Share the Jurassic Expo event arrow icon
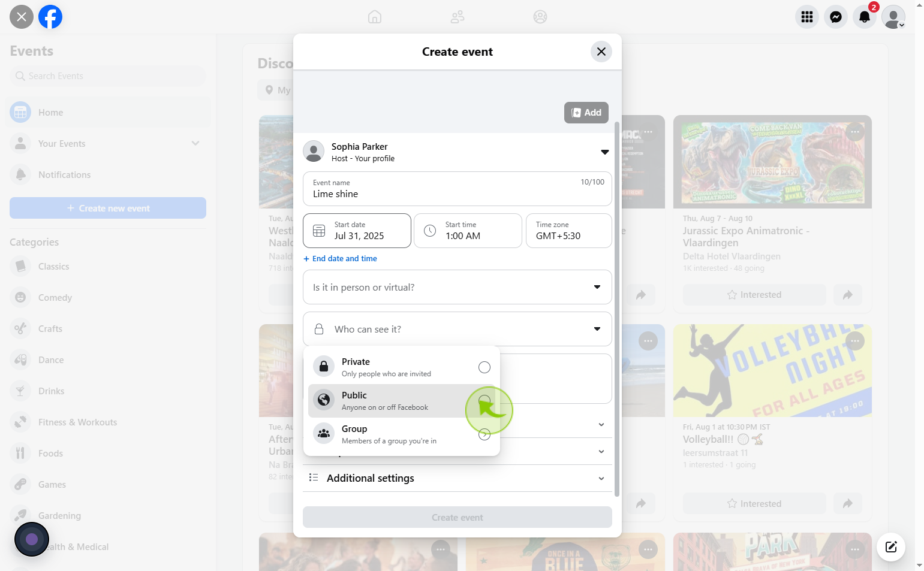The image size is (924, 571). 847,295
